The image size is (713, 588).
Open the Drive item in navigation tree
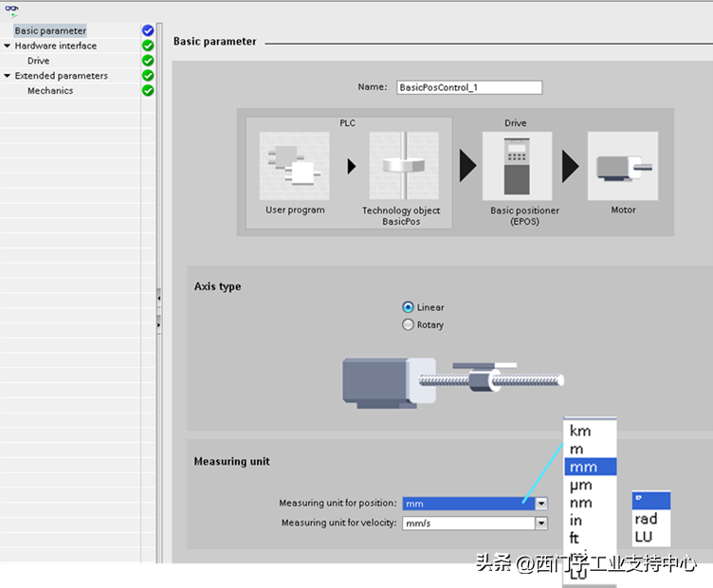point(38,61)
